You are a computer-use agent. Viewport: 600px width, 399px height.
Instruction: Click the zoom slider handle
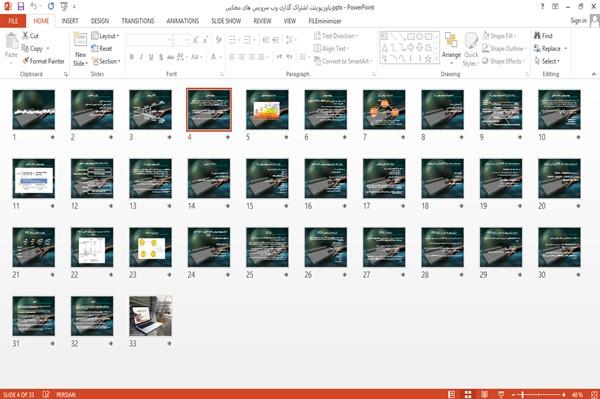click(x=522, y=394)
